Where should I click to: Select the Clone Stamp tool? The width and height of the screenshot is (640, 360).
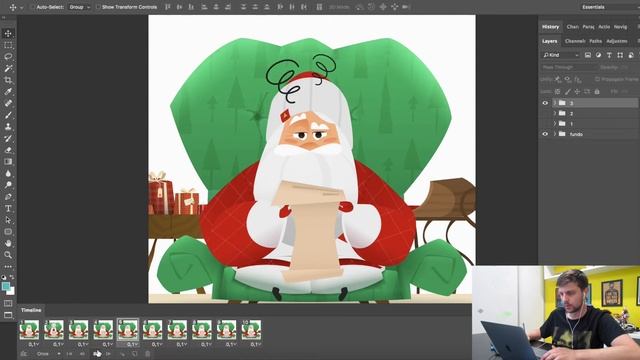point(8,127)
